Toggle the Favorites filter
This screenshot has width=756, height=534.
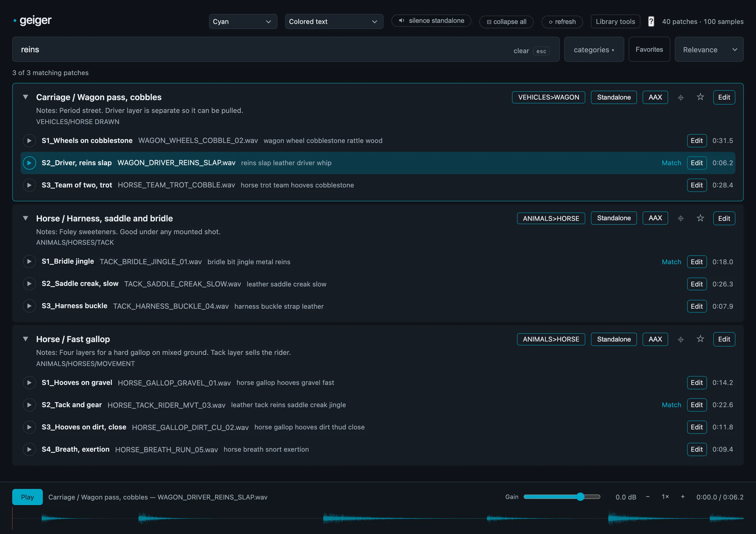649,49
